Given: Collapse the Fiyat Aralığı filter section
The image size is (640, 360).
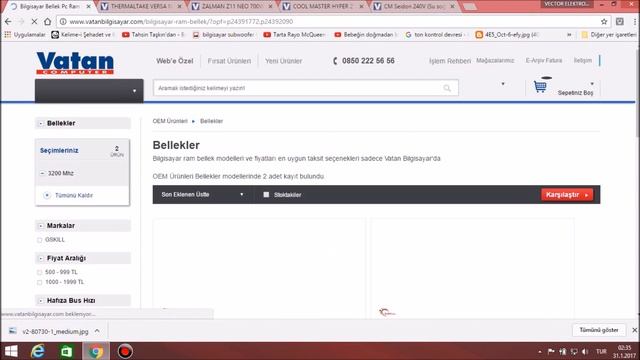Looking at the screenshot, I should 41,258.
